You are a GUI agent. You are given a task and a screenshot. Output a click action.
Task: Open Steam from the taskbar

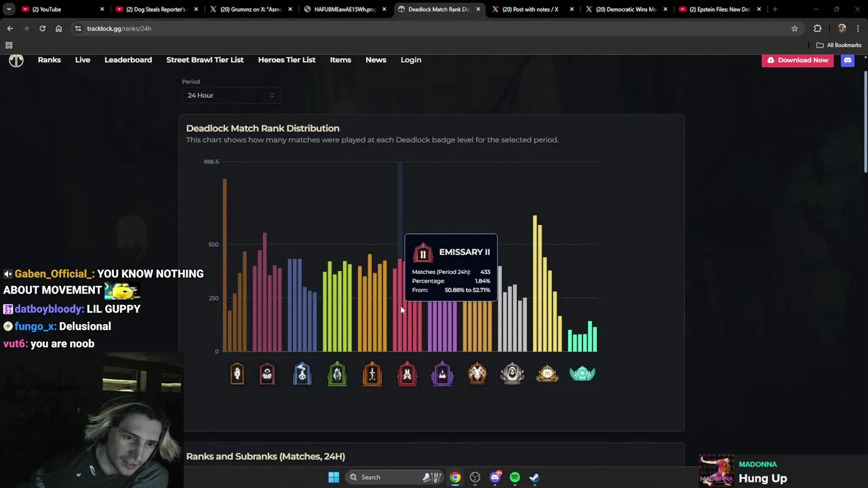534,477
